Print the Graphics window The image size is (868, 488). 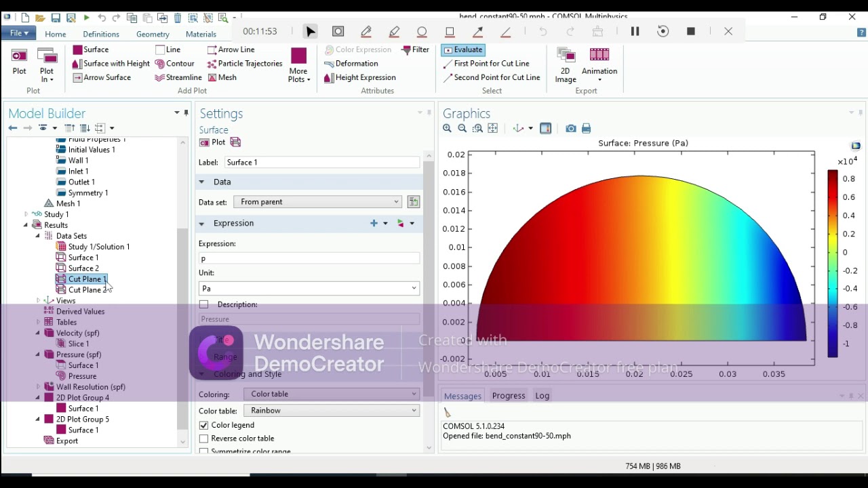point(587,129)
